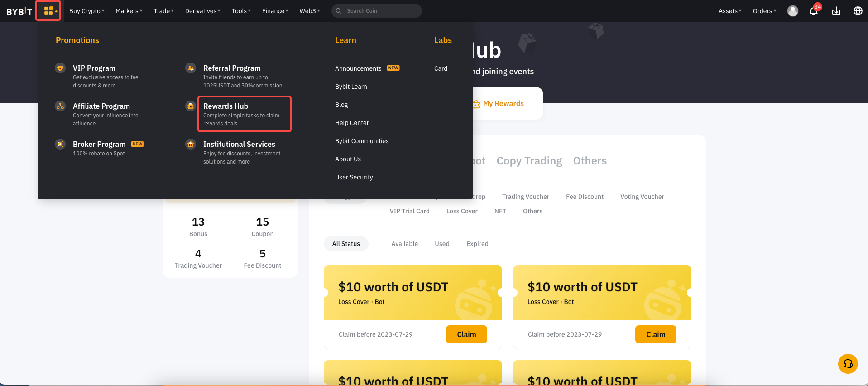Open Rewards Hub from Promotions menu
Image resolution: width=868 pixels, height=386 pixels.
(x=245, y=114)
